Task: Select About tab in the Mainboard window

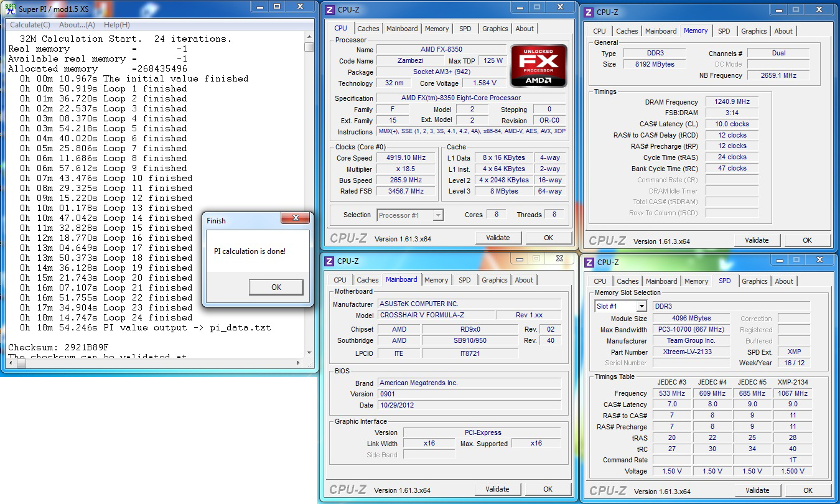Action: click(x=524, y=280)
